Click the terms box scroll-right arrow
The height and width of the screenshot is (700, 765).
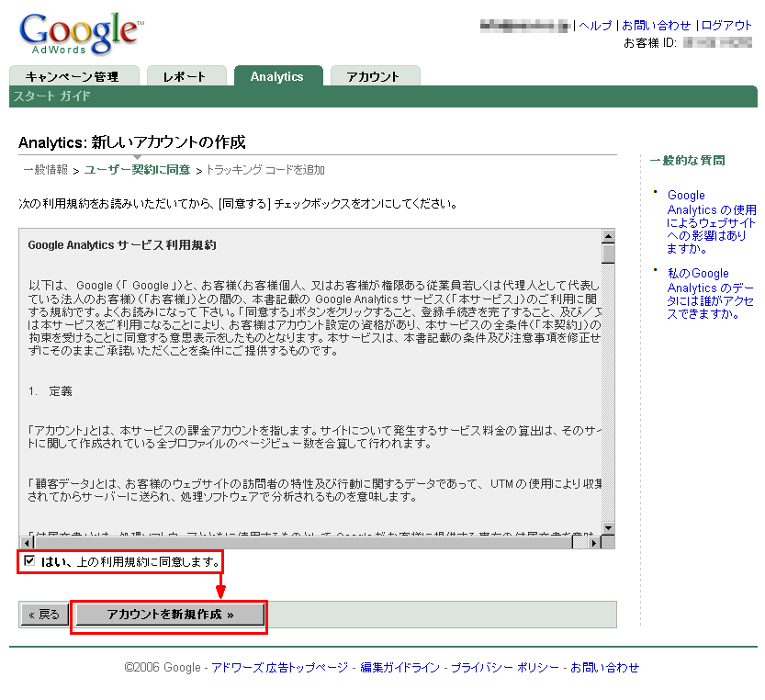tap(594, 542)
